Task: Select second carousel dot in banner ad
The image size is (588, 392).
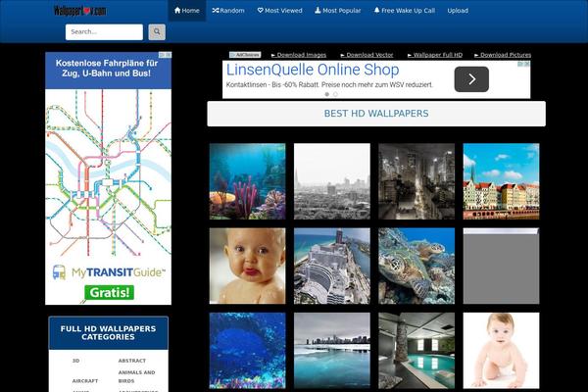Action: coord(335,94)
